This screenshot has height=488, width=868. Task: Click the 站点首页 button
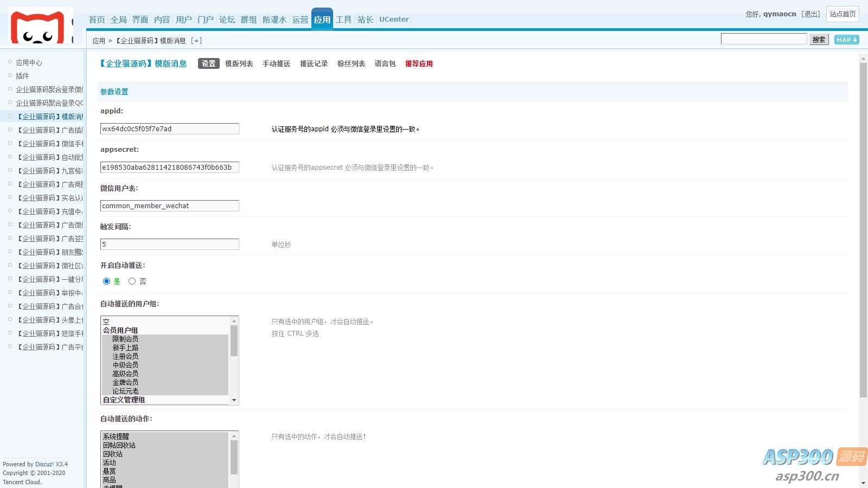tap(842, 15)
